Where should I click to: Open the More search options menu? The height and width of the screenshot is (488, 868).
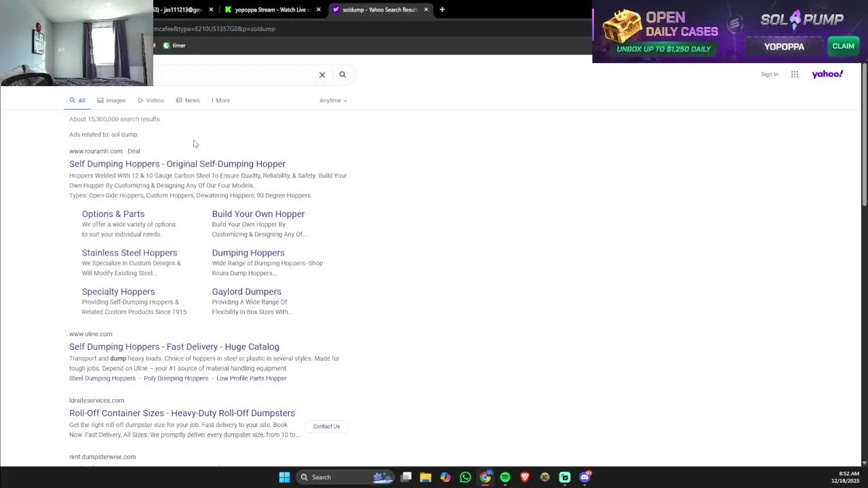pyautogui.click(x=220, y=100)
